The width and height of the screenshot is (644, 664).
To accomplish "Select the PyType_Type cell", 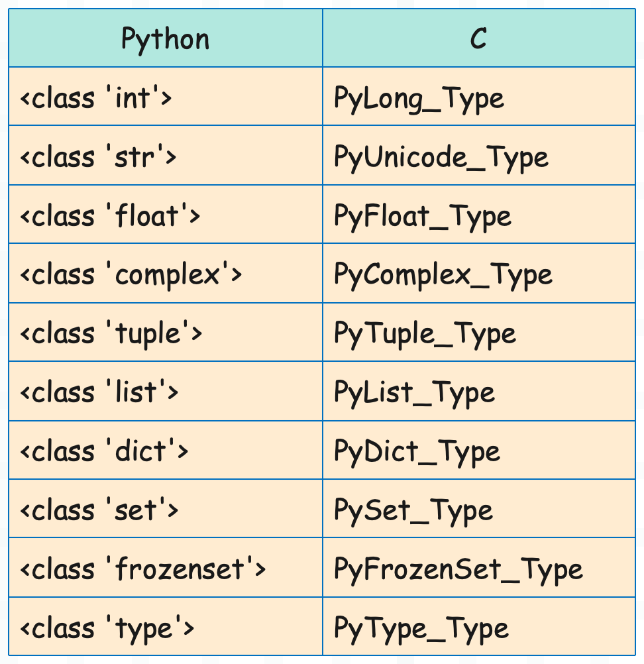I will click(479, 626).
